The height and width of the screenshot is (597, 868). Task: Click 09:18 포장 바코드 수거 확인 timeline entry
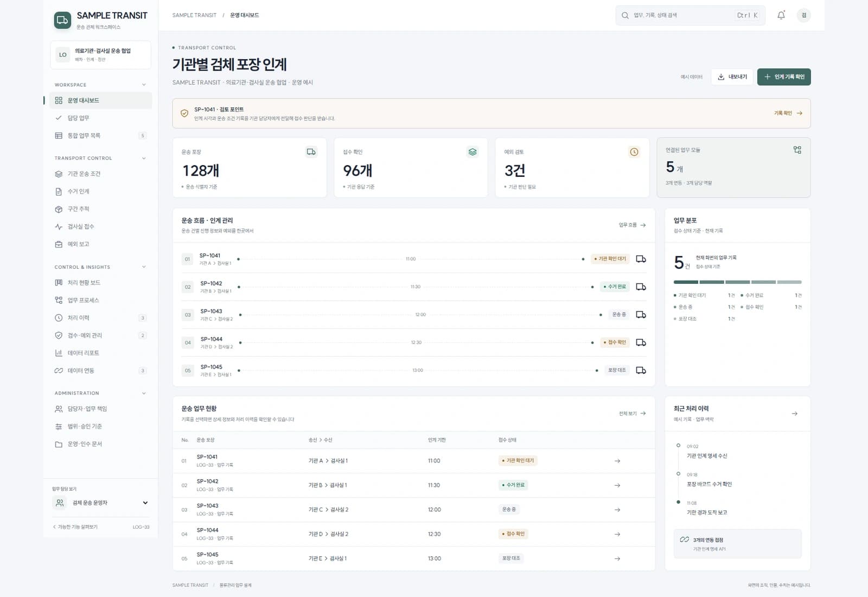pos(709,480)
